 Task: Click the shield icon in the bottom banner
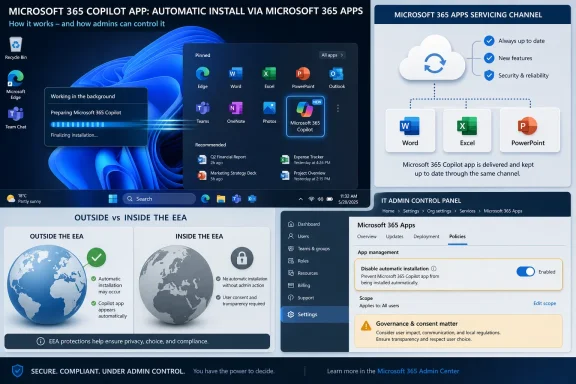[17, 371]
